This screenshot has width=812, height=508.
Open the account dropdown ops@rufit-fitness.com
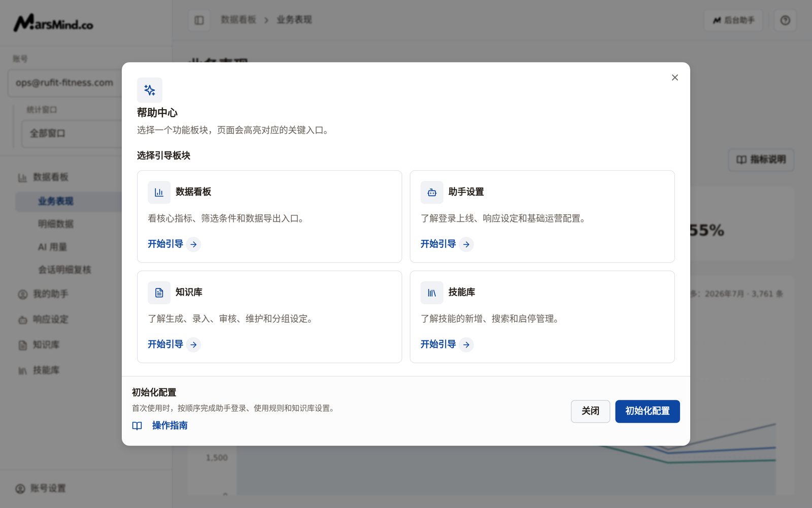(64, 83)
